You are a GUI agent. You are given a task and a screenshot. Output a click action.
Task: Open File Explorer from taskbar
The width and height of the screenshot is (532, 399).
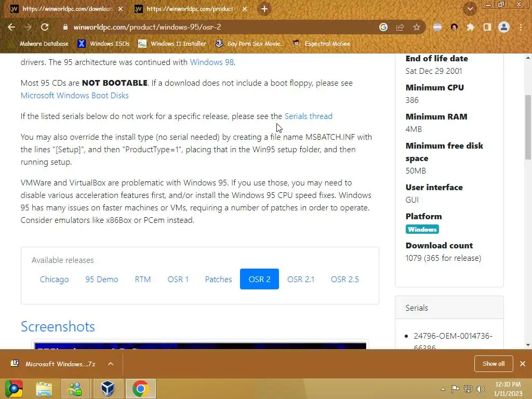44,389
